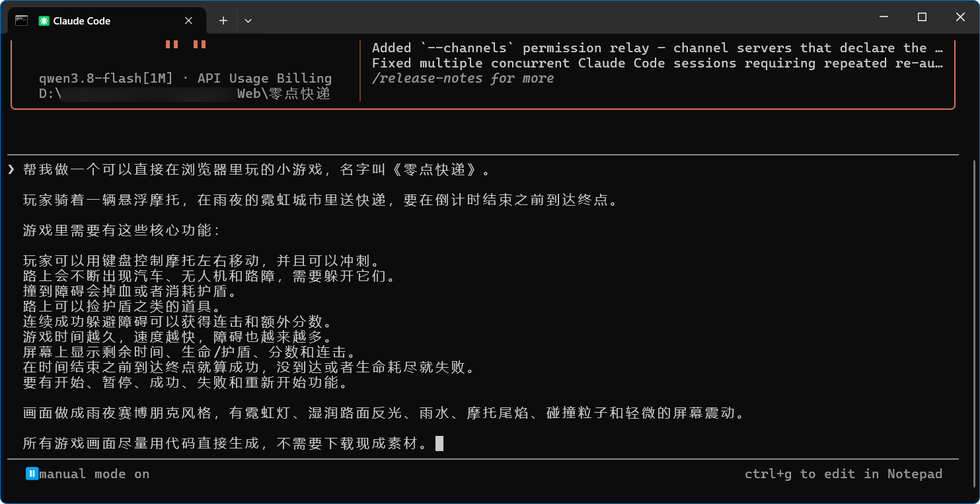Screen dimensions: 980x504
Task: Click /release-notes for more text
Action: click(463, 79)
